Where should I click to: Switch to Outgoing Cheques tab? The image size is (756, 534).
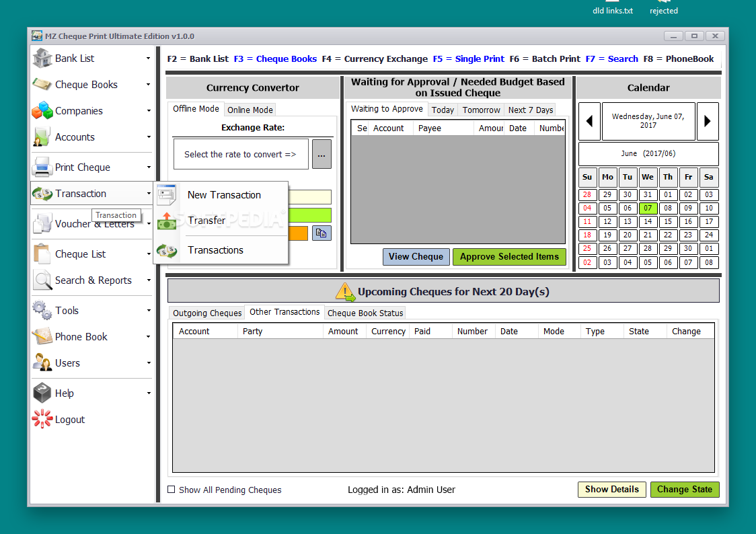point(207,313)
